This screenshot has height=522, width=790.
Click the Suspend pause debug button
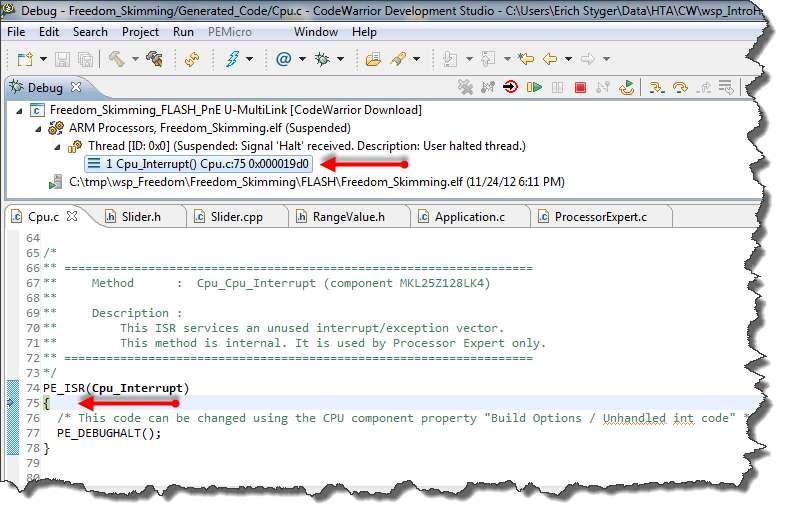point(557,88)
